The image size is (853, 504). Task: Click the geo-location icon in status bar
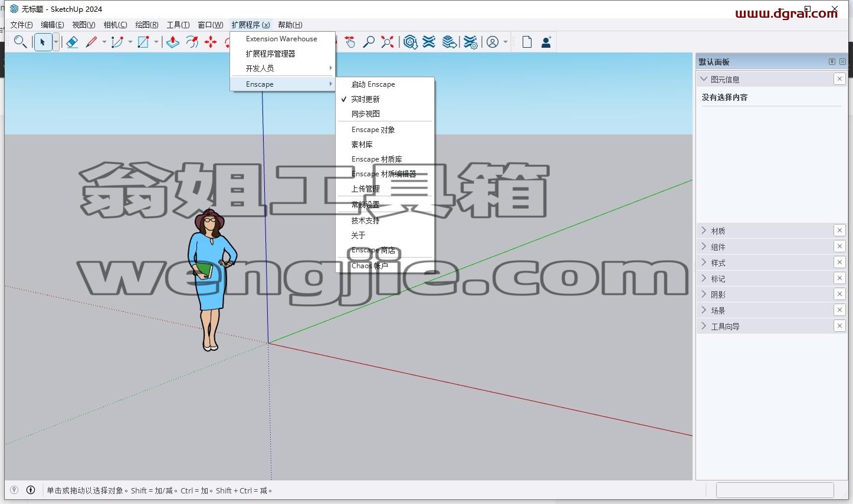pyautogui.click(x=14, y=490)
